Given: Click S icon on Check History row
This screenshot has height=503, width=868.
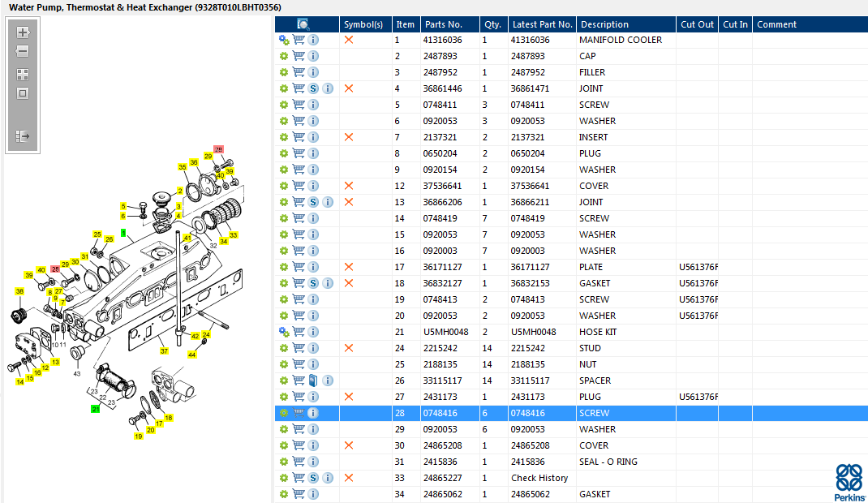Looking at the screenshot, I should coord(313,478).
